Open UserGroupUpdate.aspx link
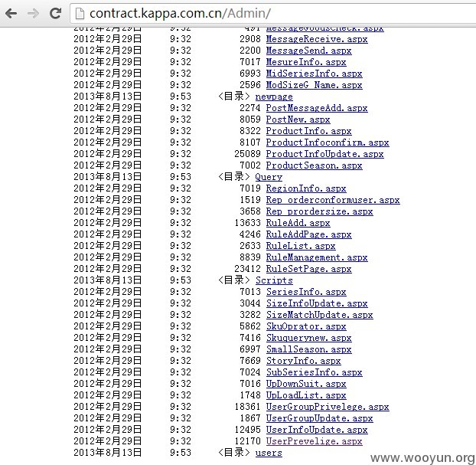 (x=319, y=418)
